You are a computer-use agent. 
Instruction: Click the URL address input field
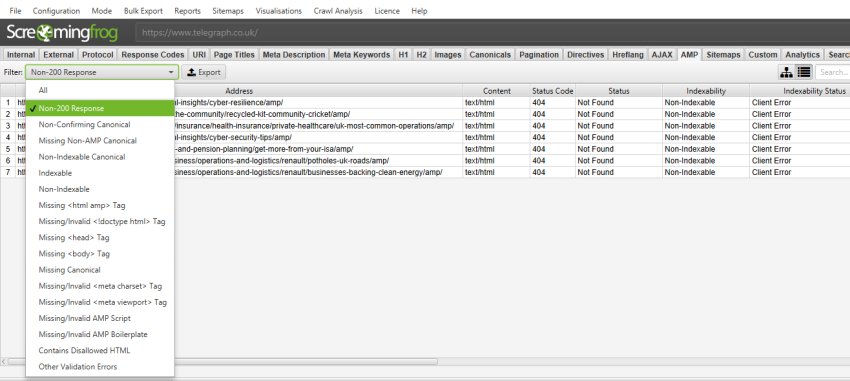pyautogui.click(x=491, y=33)
